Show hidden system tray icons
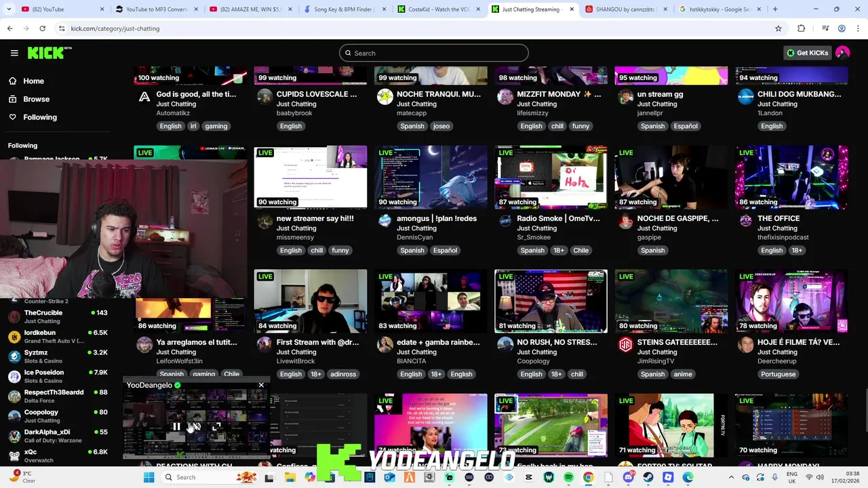The width and height of the screenshot is (868, 488). (731, 477)
